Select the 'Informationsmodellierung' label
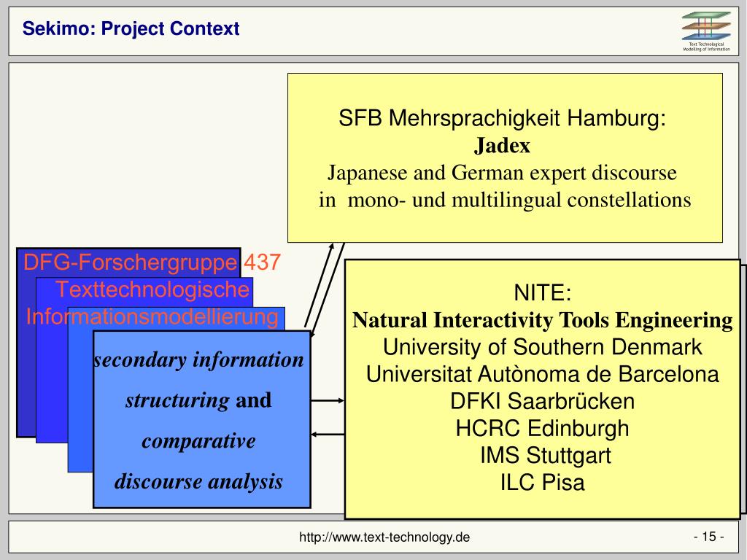This screenshot has width=747, height=560. tap(152, 316)
